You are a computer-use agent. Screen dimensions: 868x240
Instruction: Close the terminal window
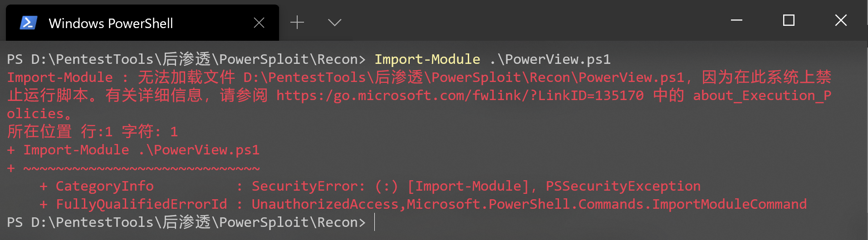pyautogui.click(x=841, y=20)
